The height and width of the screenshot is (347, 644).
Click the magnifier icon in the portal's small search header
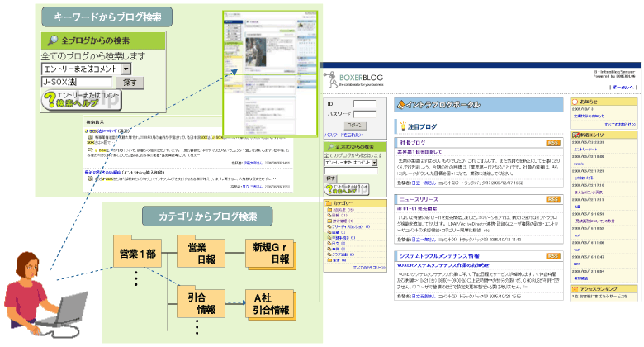pos(330,146)
